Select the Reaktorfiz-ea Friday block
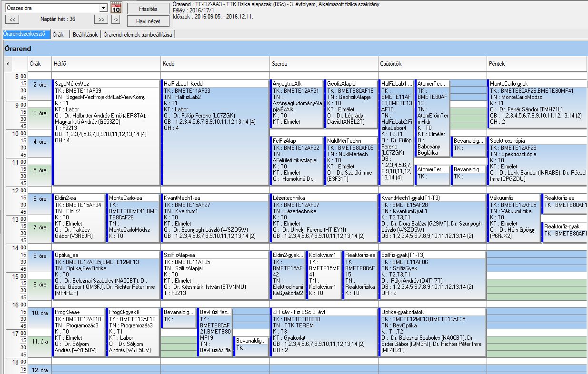 tap(565, 204)
